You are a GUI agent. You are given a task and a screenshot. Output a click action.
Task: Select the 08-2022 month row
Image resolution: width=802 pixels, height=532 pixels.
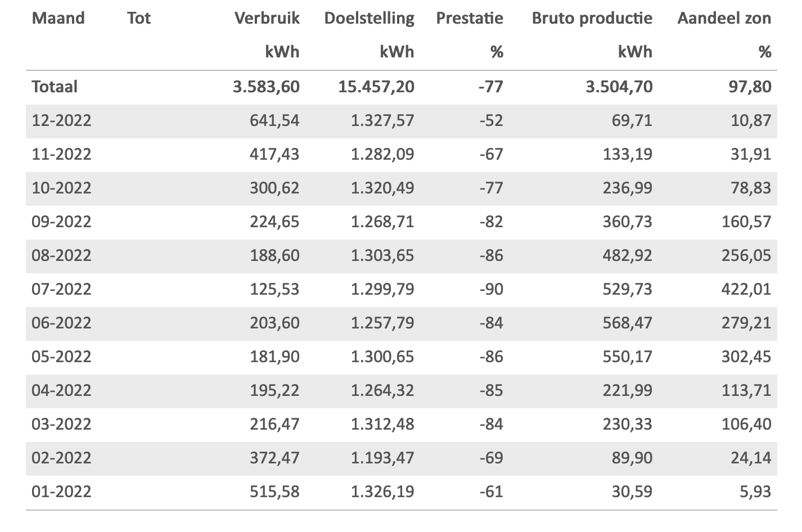61,255
